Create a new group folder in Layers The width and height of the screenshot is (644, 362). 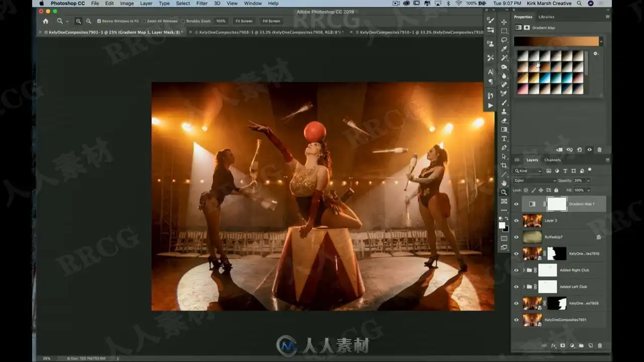pyautogui.click(x=581, y=346)
